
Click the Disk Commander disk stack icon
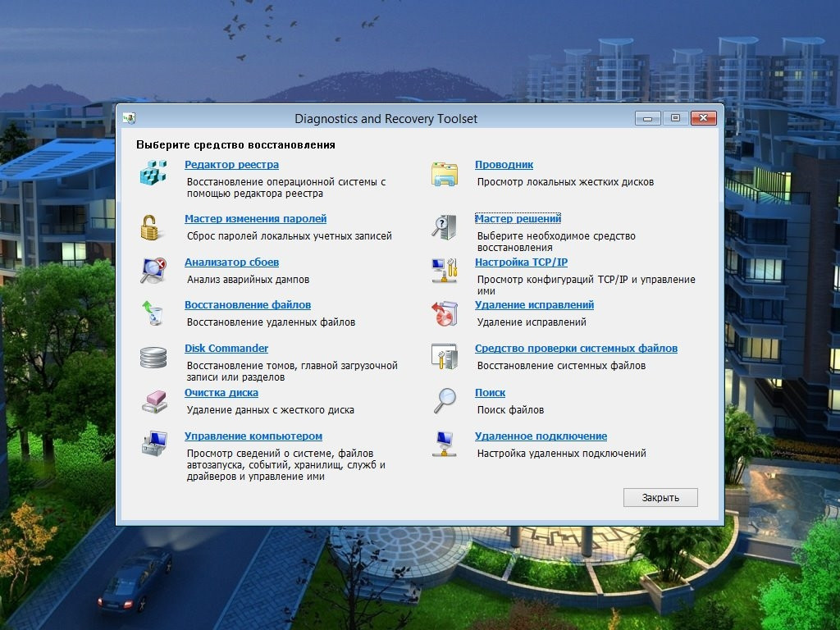point(153,358)
